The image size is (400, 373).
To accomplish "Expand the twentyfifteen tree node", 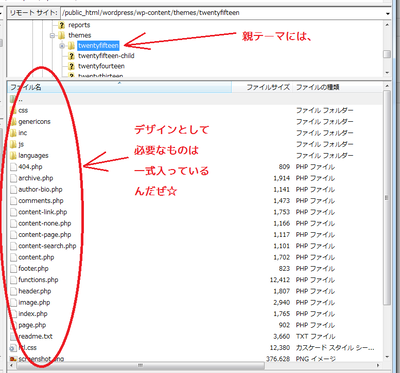I will point(62,46).
